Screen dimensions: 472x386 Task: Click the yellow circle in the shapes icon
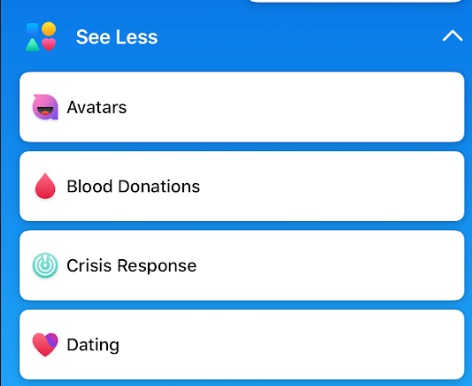tap(49, 29)
